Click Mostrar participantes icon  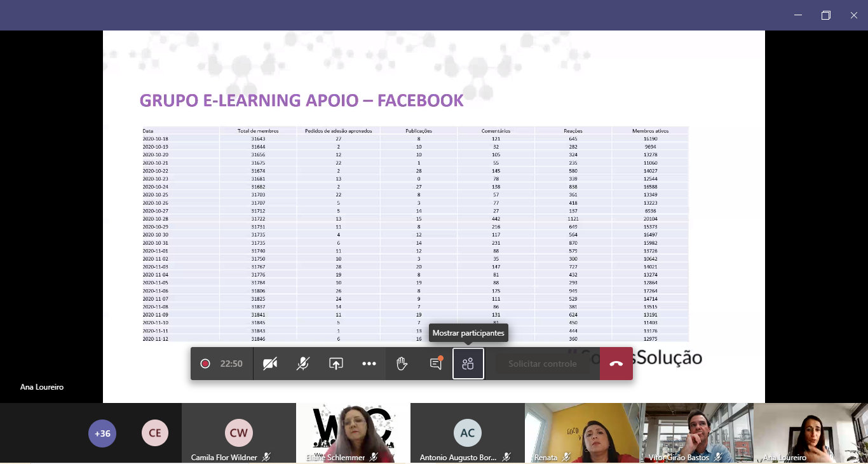(468, 364)
